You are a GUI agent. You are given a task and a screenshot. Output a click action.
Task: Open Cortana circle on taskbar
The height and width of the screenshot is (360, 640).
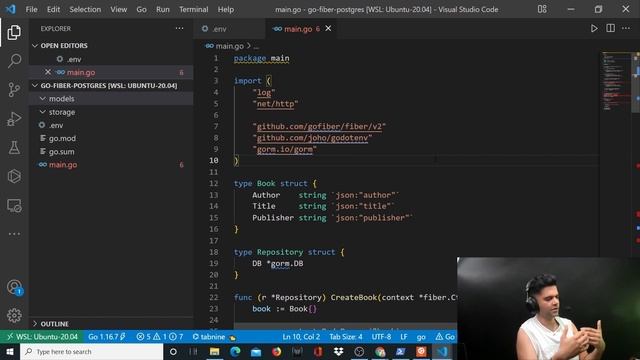pos(173,351)
